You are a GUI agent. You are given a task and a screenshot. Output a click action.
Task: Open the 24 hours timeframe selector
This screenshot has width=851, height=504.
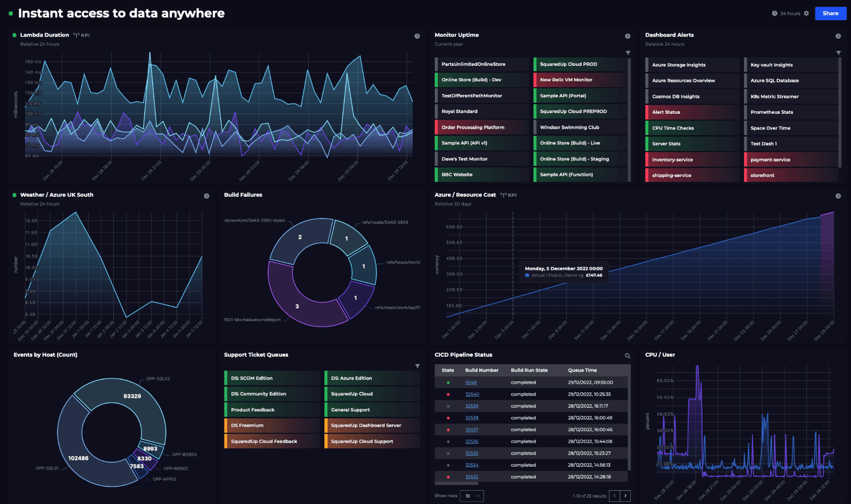click(787, 13)
